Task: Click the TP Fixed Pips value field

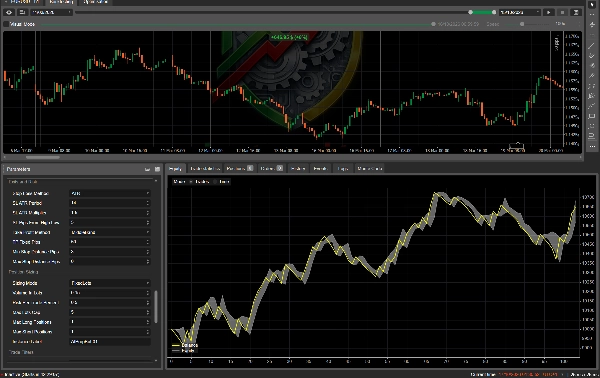Action: point(110,242)
